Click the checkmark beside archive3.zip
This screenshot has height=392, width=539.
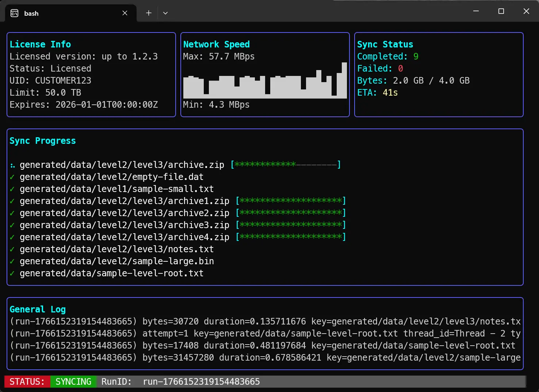(12, 225)
